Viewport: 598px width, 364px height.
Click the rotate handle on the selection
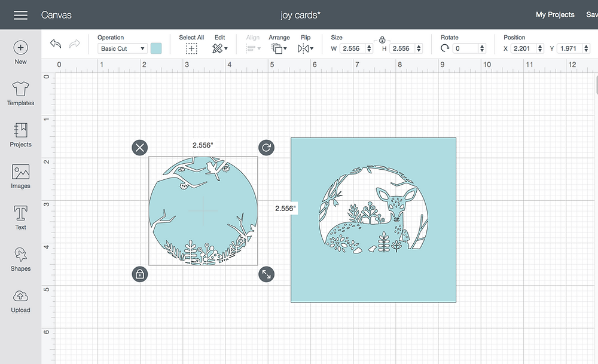(266, 148)
